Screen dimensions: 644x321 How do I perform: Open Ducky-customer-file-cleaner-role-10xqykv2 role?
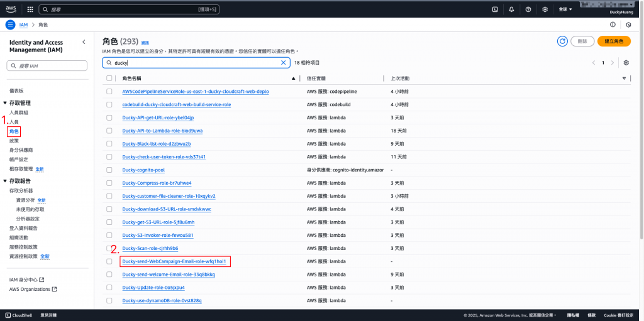[169, 196]
